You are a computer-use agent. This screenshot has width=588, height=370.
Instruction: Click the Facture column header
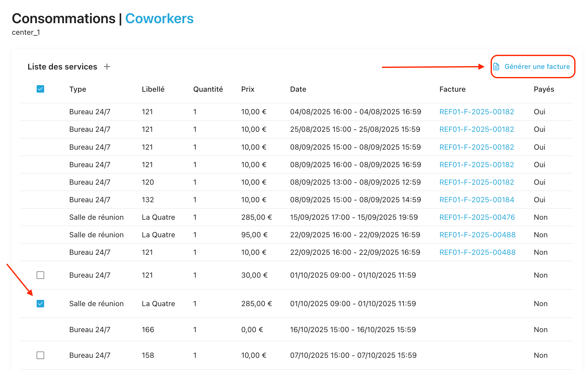pyautogui.click(x=452, y=89)
